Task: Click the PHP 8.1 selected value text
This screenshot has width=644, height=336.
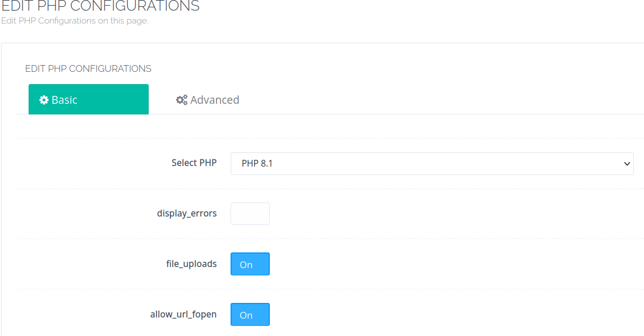Action: 257,163
